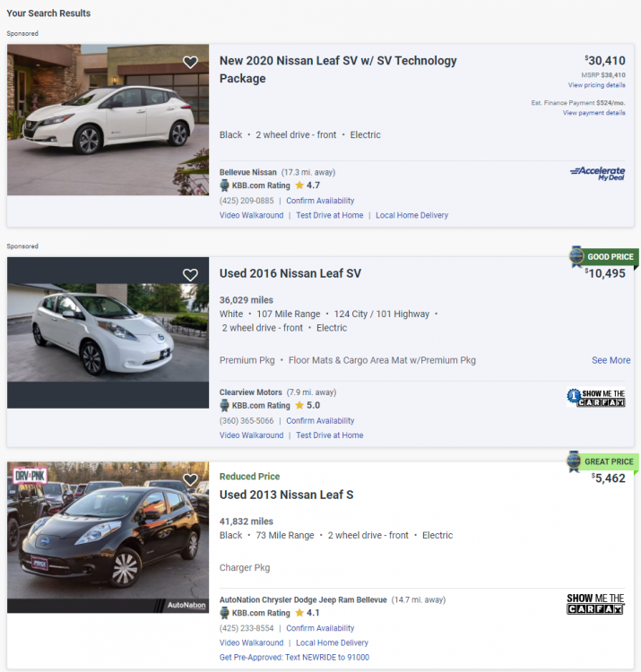Click the Great Price badge
641x672 pixels.
pyautogui.click(x=603, y=462)
